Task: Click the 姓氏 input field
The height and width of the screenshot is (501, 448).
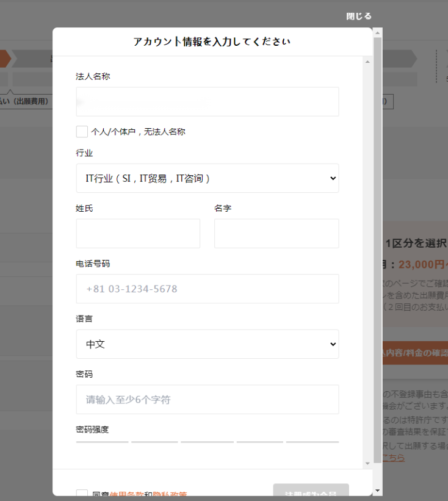Action: [x=138, y=234]
